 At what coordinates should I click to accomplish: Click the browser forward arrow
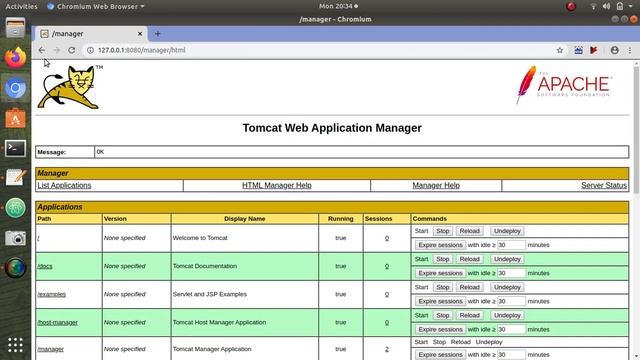click(57, 50)
